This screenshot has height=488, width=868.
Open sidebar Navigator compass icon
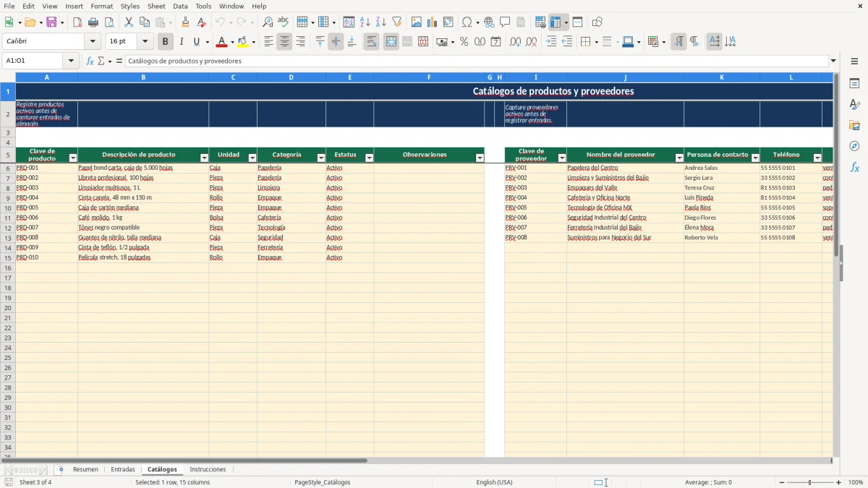[854, 146]
